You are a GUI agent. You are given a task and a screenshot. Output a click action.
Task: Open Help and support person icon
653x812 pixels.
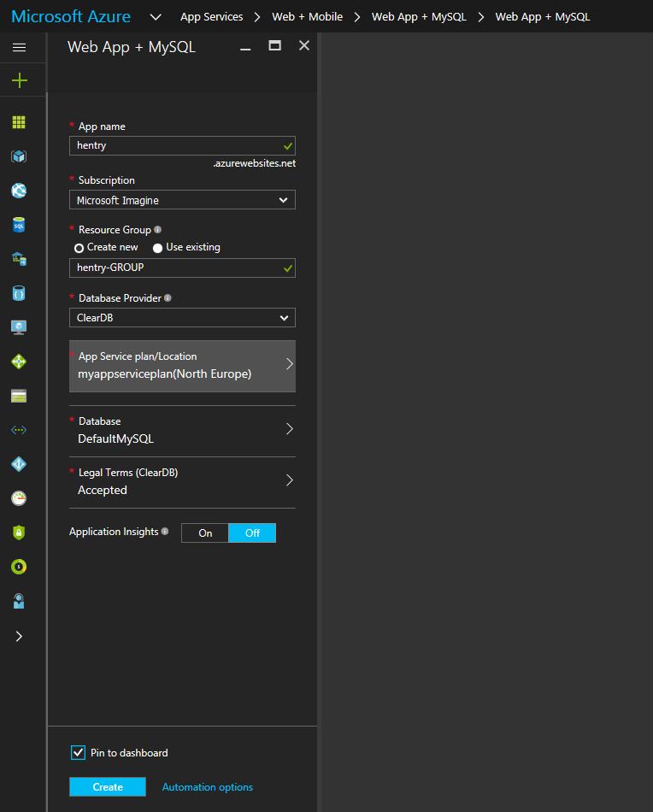pyautogui.click(x=19, y=601)
